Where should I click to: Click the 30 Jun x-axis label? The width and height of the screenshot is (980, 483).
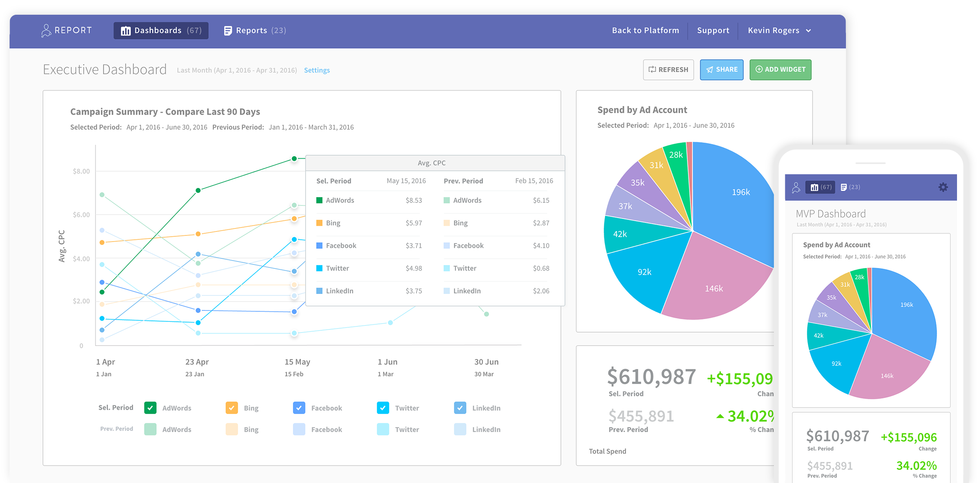[x=486, y=362]
